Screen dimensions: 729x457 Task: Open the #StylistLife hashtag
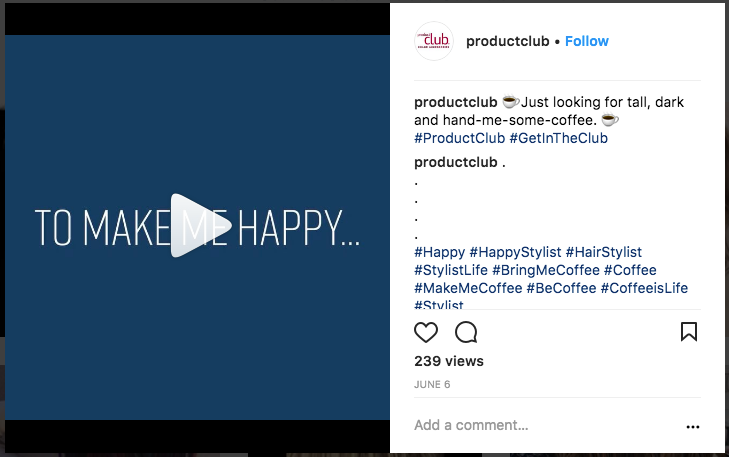[x=451, y=270]
